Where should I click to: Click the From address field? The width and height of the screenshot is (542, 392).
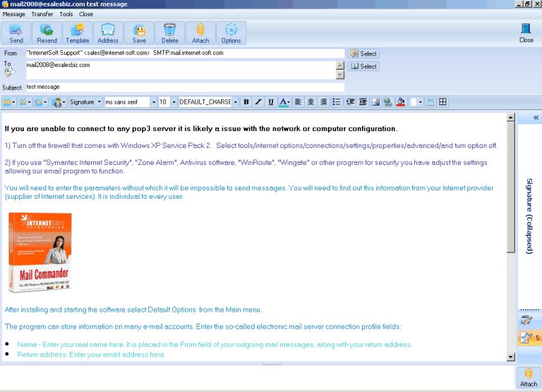click(185, 53)
